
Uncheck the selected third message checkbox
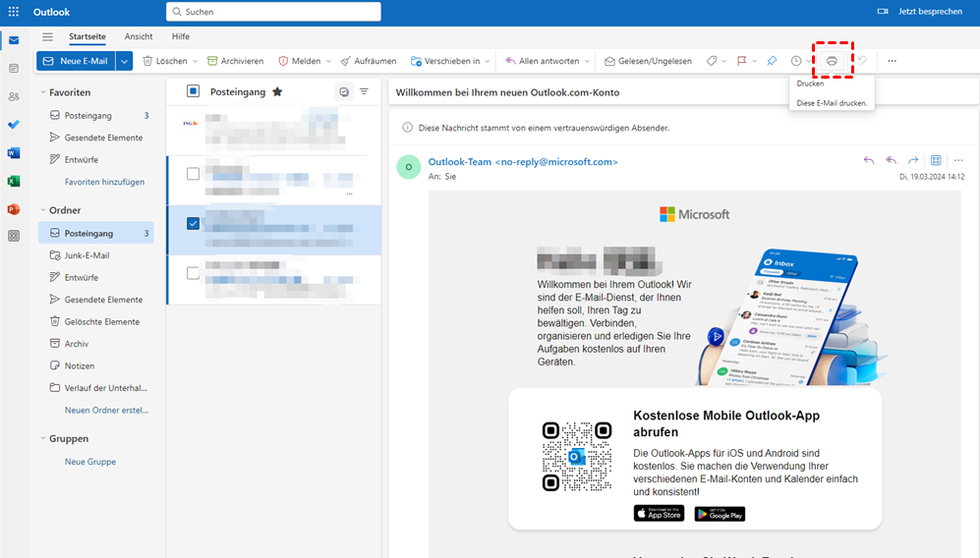[193, 223]
